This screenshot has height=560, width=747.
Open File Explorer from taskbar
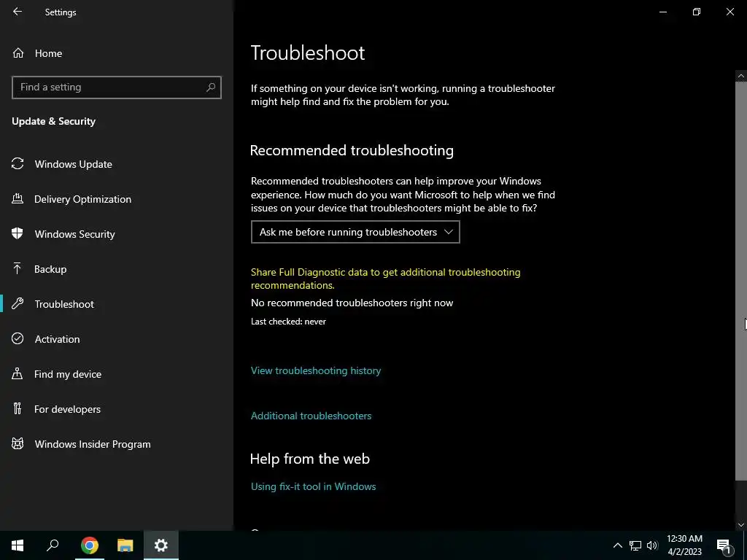pyautogui.click(x=125, y=545)
